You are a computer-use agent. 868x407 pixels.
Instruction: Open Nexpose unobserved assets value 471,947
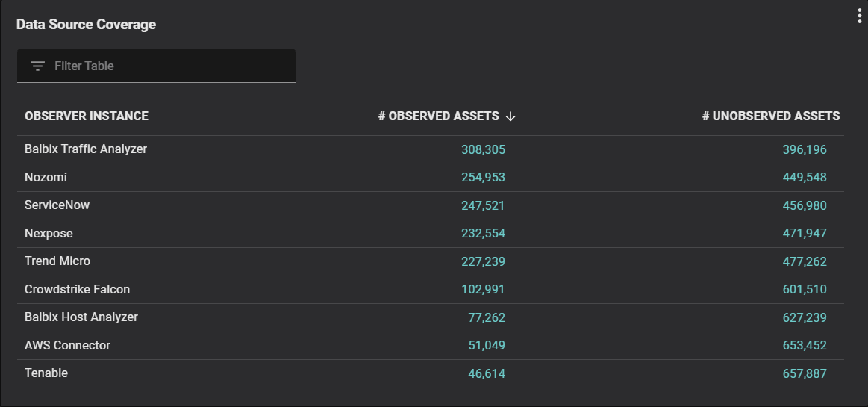click(x=805, y=234)
